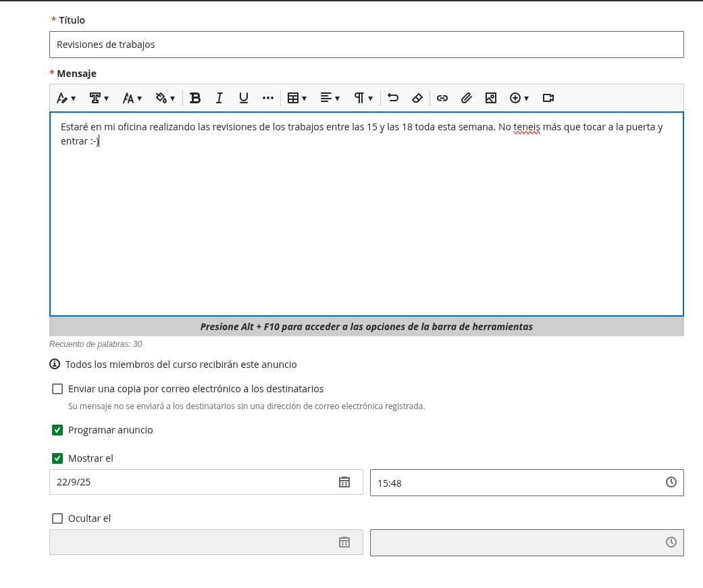Show more formatting options ellipsis
This screenshot has height=588, width=703.
pos(267,98)
